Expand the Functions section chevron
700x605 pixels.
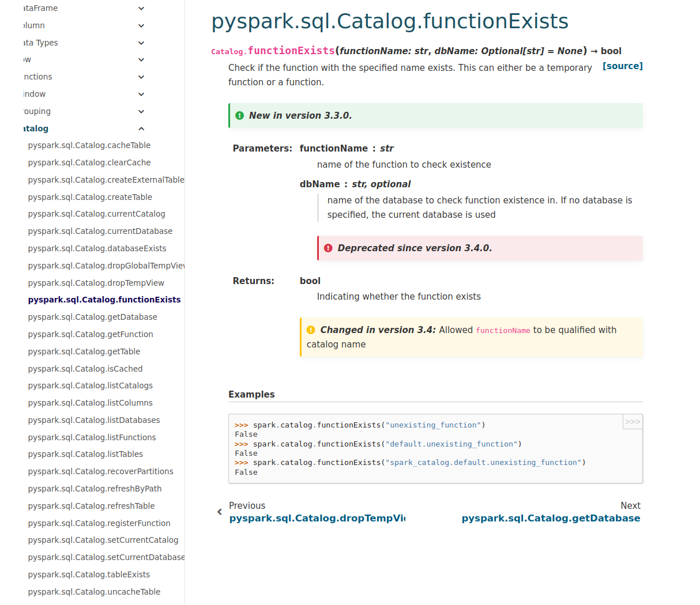click(x=141, y=77)
